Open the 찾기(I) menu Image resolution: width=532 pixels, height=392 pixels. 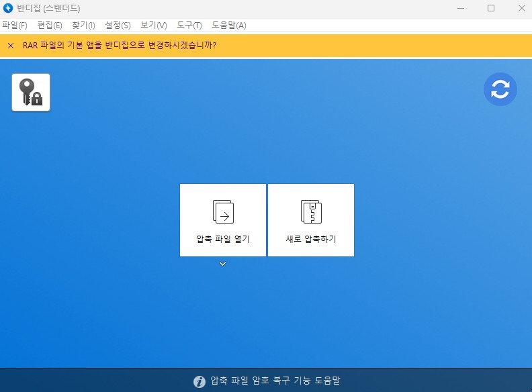[83, 25]
